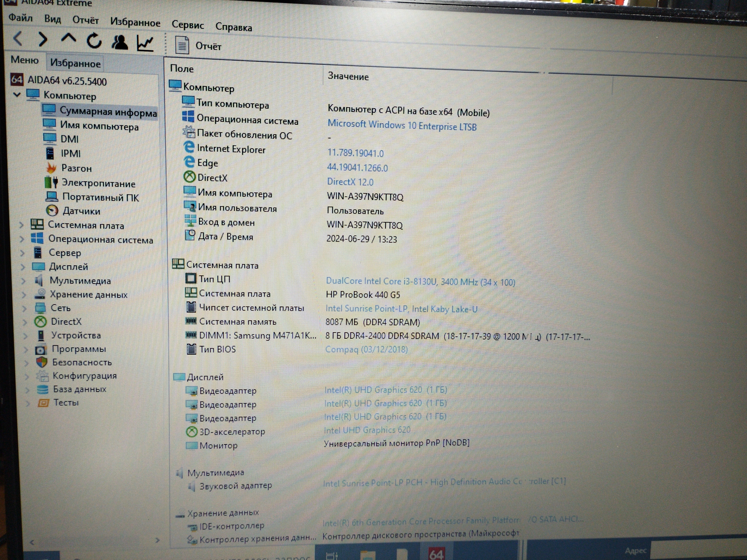Click the Безопасность shield icon
Viewport: 747px width, 560px height.
pyautogui.click(x=42, y=362)
